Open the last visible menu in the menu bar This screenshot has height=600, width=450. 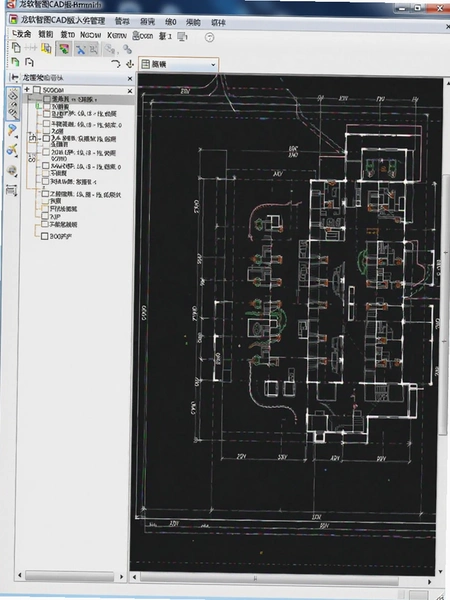(x=218, y=23)
